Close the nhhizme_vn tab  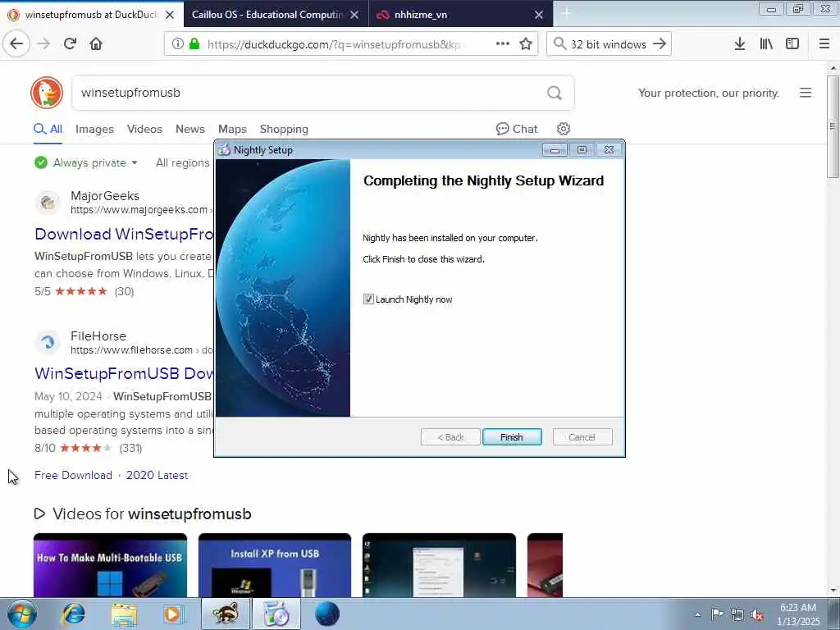click(539, 15)
